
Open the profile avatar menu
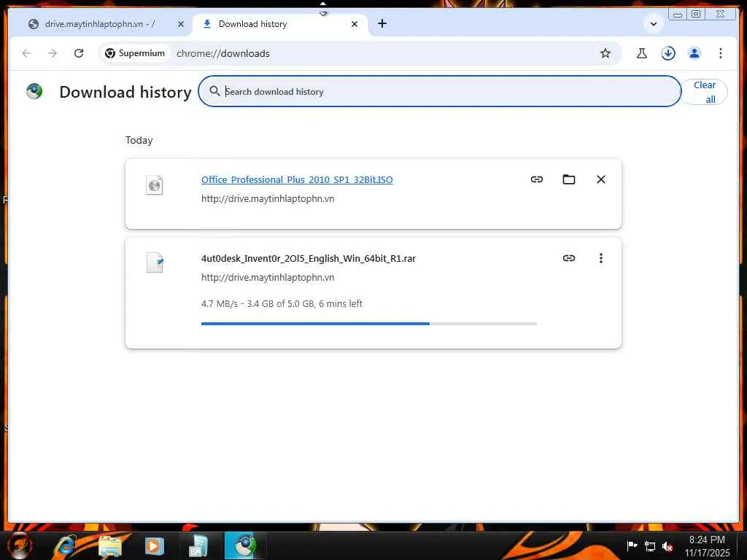(x=694, y=53)
